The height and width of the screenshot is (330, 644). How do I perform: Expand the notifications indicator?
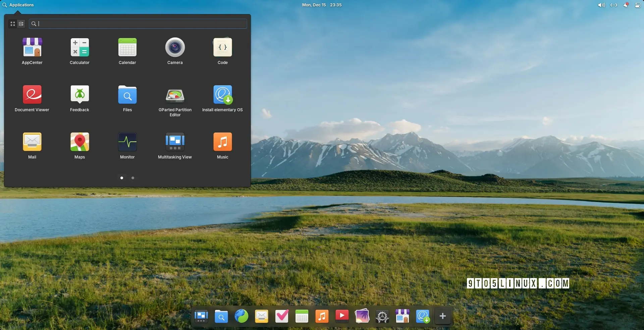tap(626, 5)
